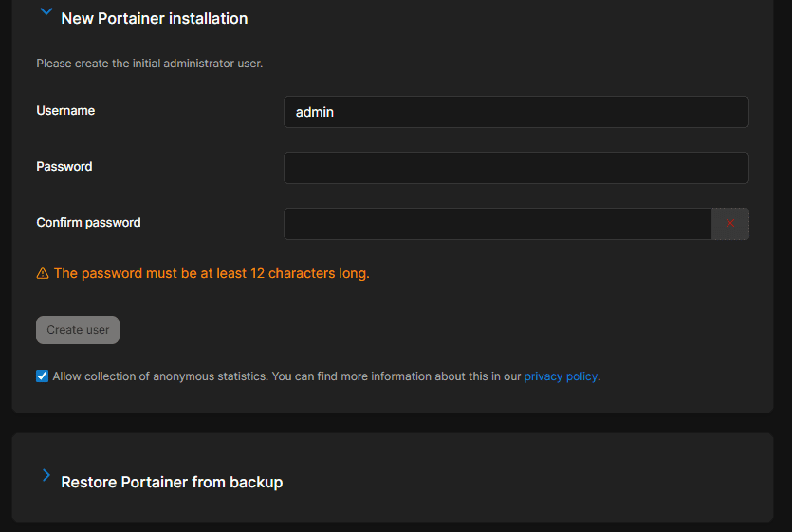Click the 'admin' text in Username field
Viewport: 792px width, 532px height.
coord(315,112)
